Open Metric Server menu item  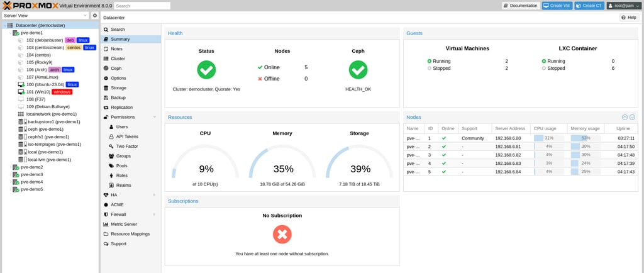coord(131,224)
